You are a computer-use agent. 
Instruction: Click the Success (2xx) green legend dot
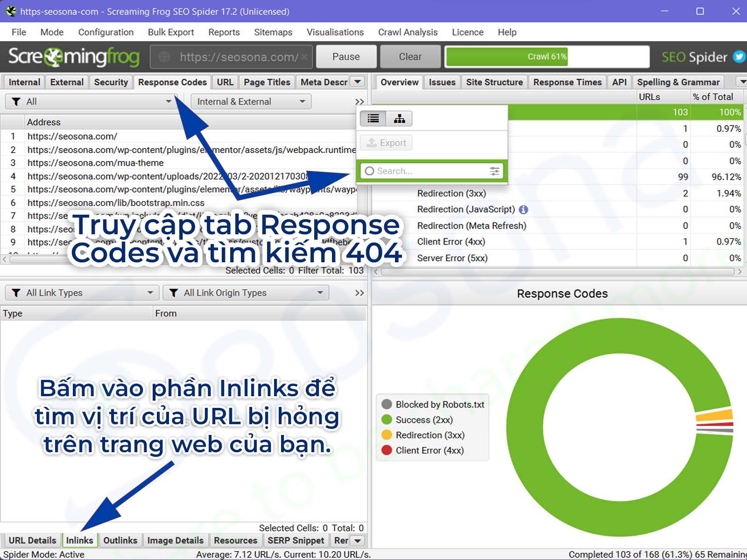pos(387,420)
